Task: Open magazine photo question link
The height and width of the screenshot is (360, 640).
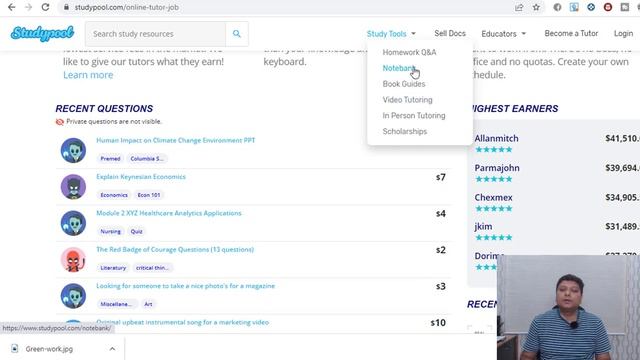Action: [185, 286]
